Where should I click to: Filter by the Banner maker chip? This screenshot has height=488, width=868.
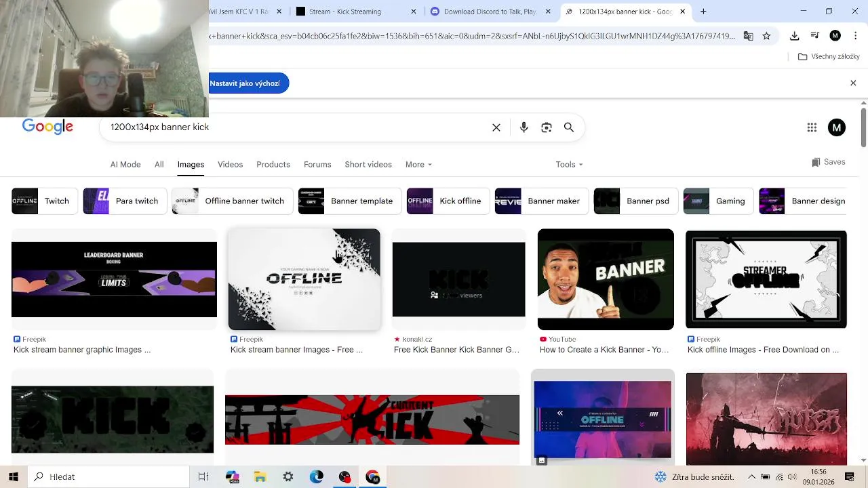click(541, 201)
